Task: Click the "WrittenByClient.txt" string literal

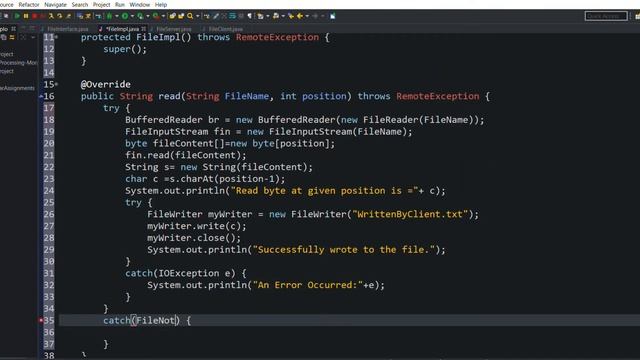Action: (x=410, y=214)
